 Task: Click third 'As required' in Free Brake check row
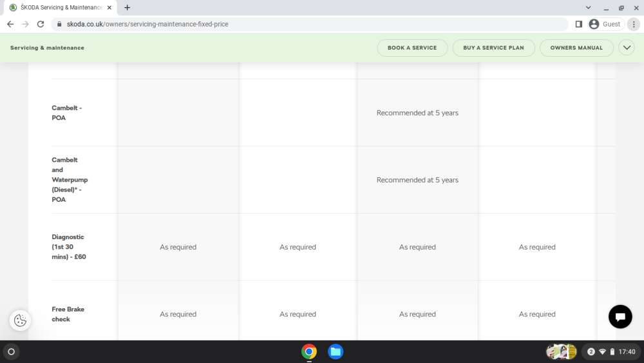tap(417, 314)
